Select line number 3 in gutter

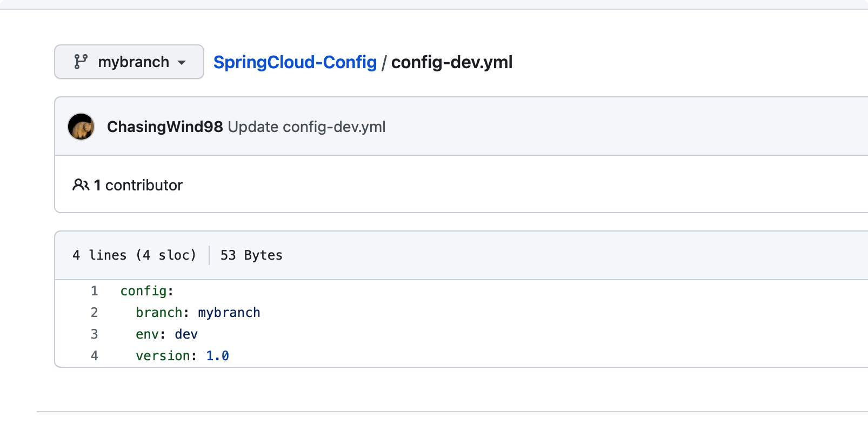click(95, 334)
